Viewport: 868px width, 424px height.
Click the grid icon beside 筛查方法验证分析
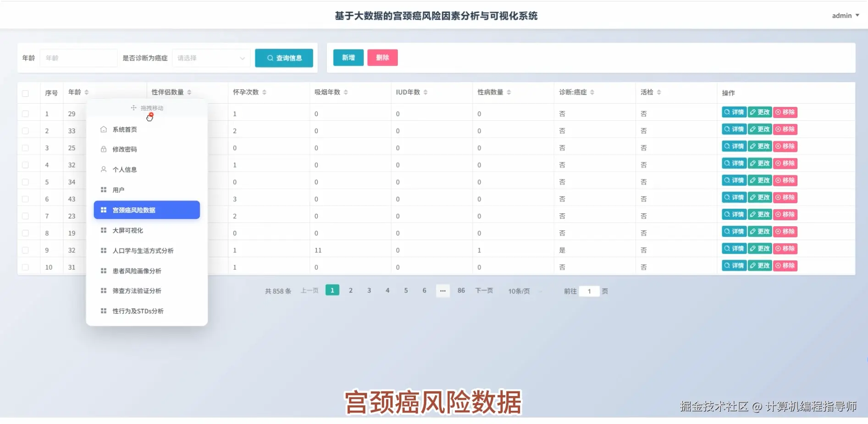104,290
